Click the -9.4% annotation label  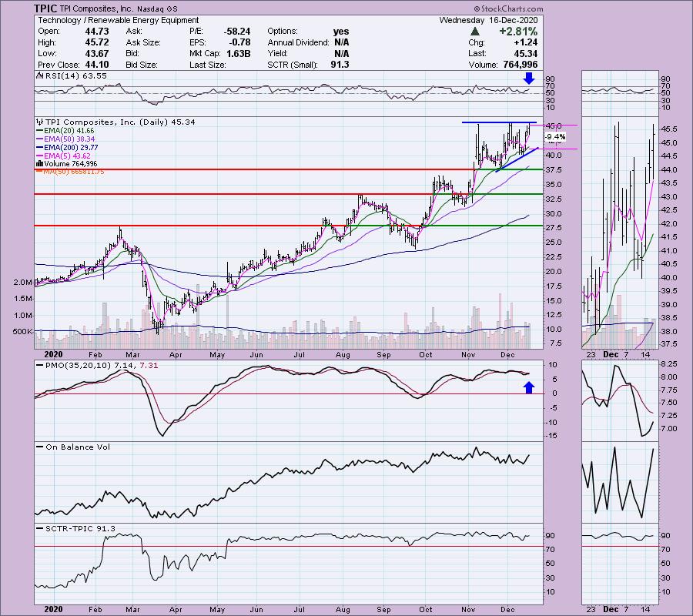pos(554,136)
